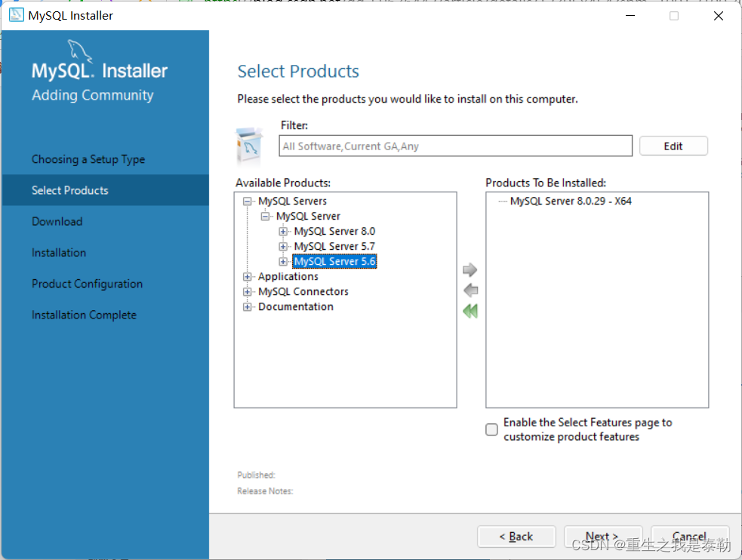The image size is (742, 560).
Task: Select the MySQL Connectors tree label
Action: pyautogui.click(x=303, y=292)
